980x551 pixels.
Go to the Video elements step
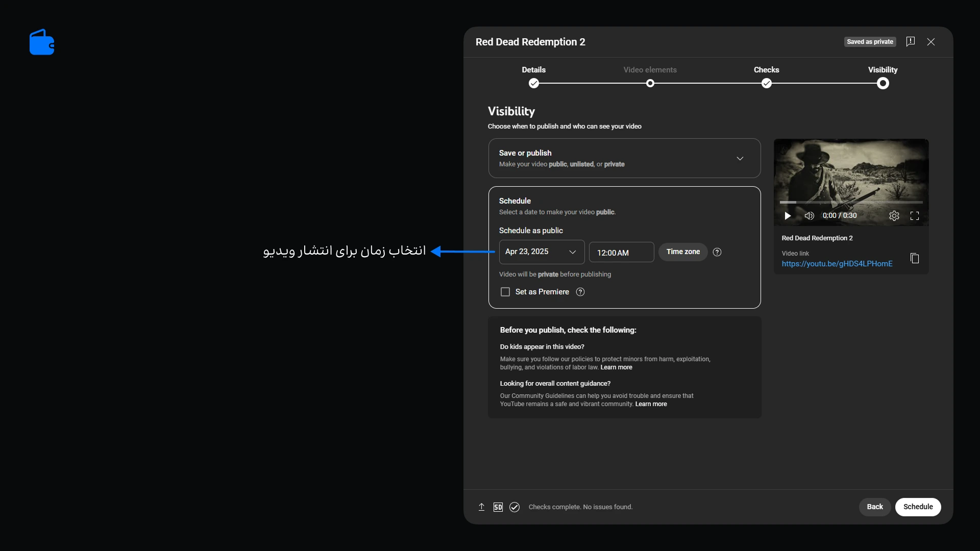tap(650, 83)
